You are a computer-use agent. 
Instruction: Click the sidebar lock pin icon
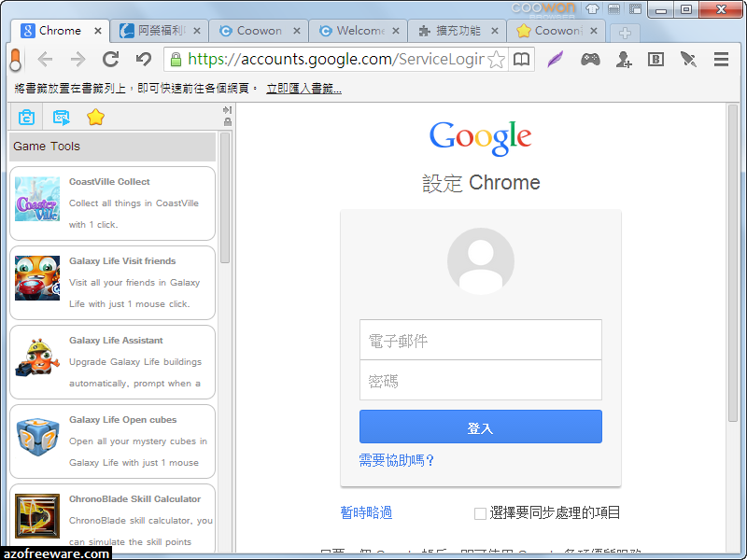[228, 122]
